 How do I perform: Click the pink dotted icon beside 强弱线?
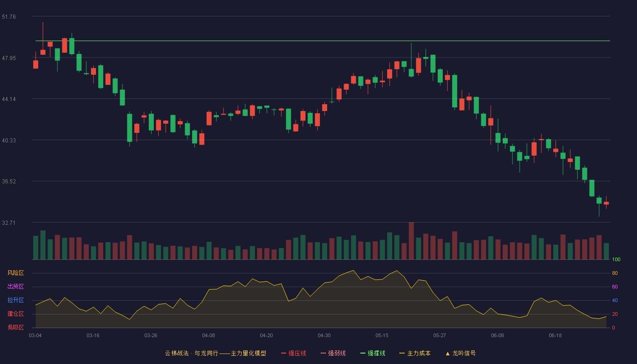[323, 353]
